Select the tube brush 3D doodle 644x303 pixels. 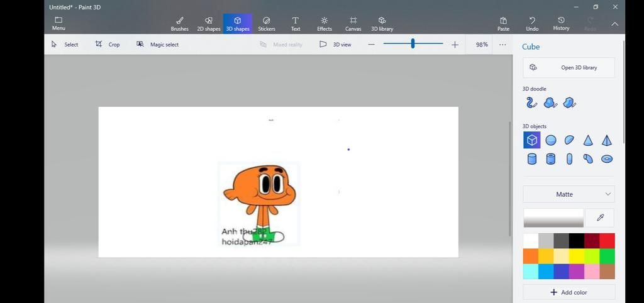[x=531, y=102]
